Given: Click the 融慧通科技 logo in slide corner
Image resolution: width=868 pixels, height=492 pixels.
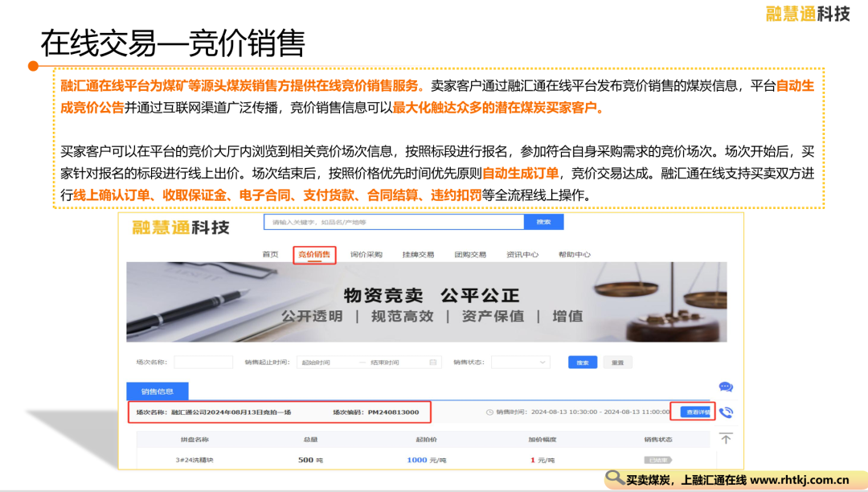Looking at the screenshot, I should [808, 14].
